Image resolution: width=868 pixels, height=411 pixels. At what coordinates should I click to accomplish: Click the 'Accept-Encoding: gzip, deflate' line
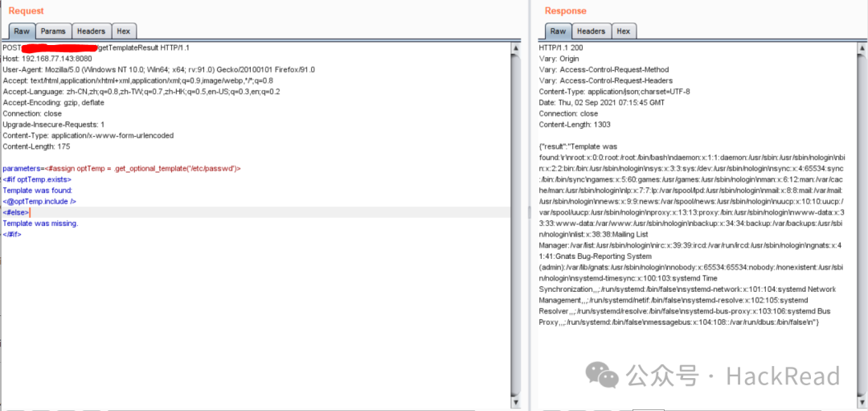[x=54, y=102]
